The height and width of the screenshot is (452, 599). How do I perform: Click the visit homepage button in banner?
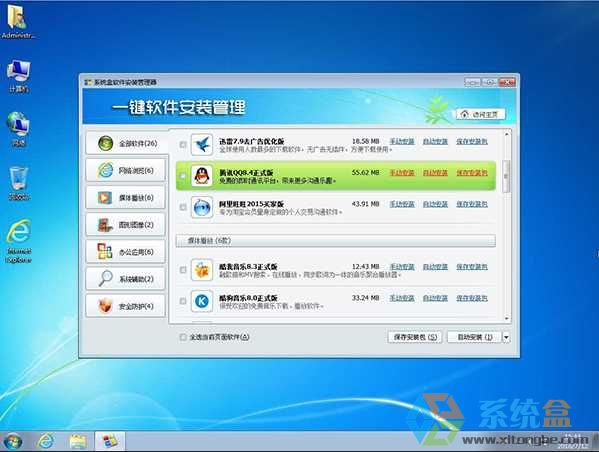(481, 114)
